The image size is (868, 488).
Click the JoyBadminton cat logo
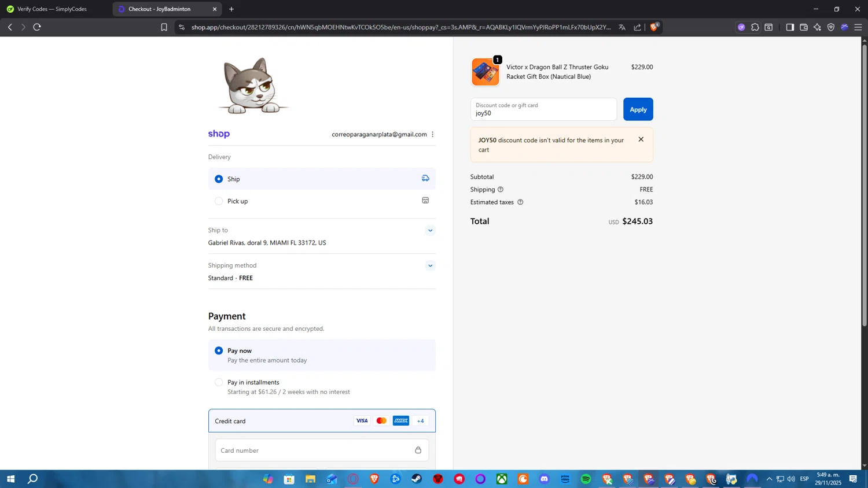point(252,86)
